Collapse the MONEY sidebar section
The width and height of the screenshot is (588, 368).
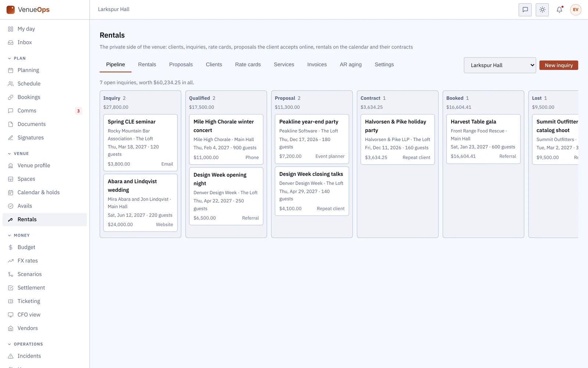(18, 235)
